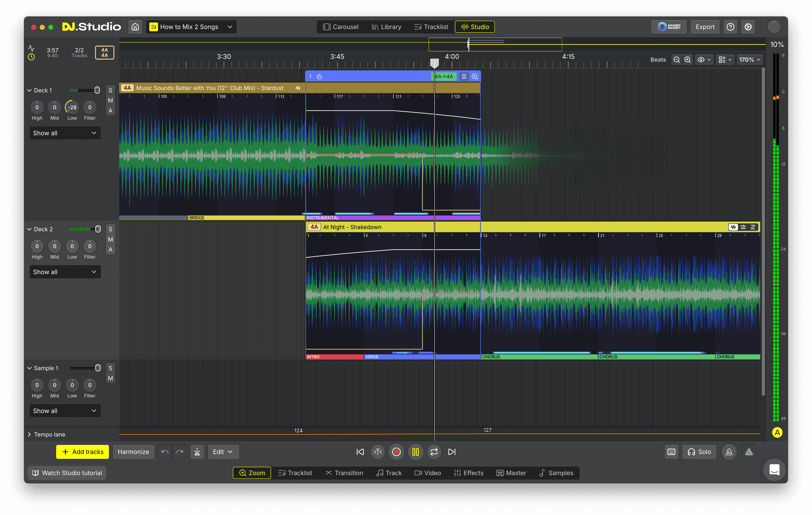The image size is (812, 515).
Task: Undo the last action
Action: click(165, 452)
